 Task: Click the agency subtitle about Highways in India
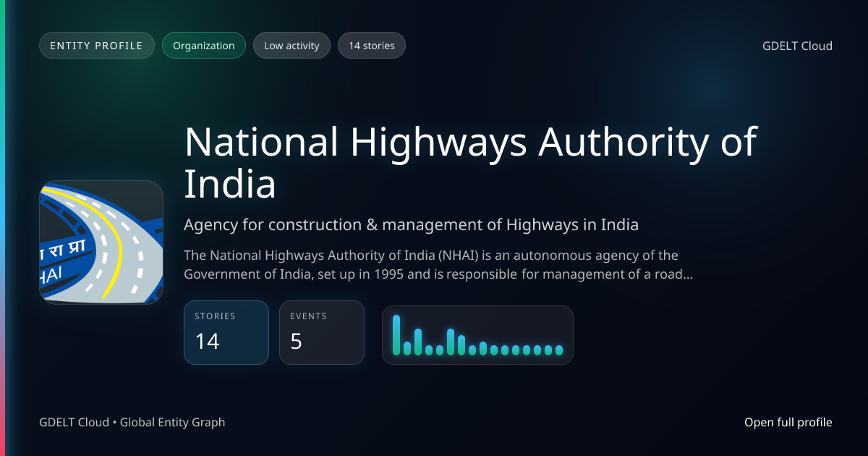point(411,224)
